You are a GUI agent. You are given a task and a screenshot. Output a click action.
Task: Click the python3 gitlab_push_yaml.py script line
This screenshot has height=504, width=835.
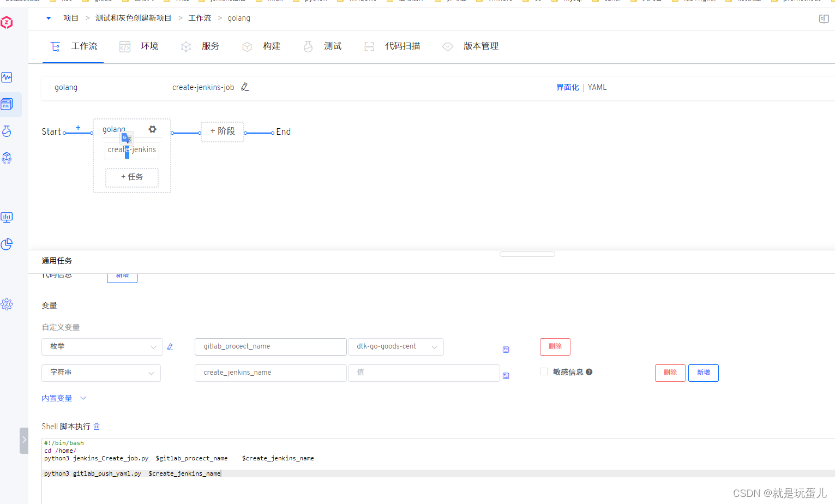point(133,473)
